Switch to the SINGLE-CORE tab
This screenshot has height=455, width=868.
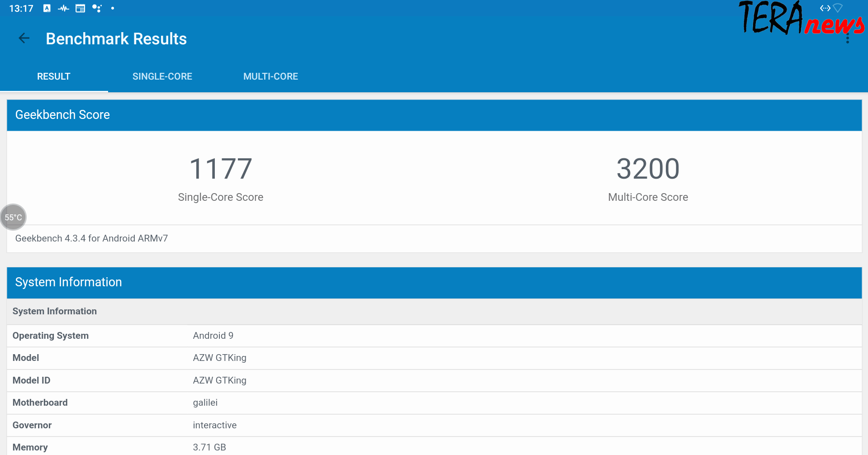(162, 76)
